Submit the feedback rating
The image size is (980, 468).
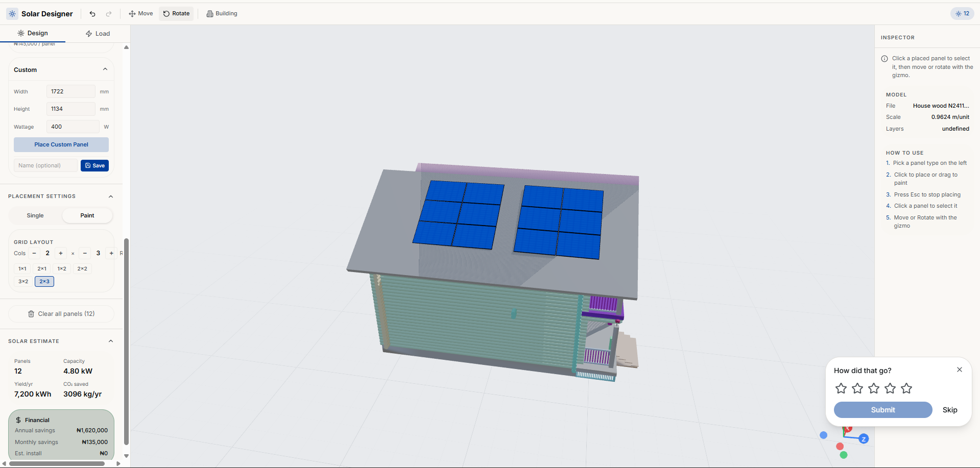point(883,410)
